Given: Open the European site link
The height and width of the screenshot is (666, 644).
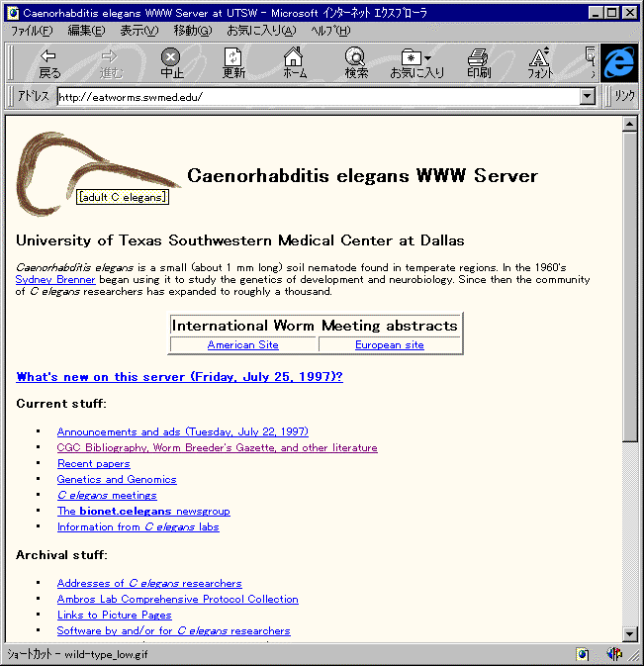Looking at the screenshot, I should click(x=389, y=345).
